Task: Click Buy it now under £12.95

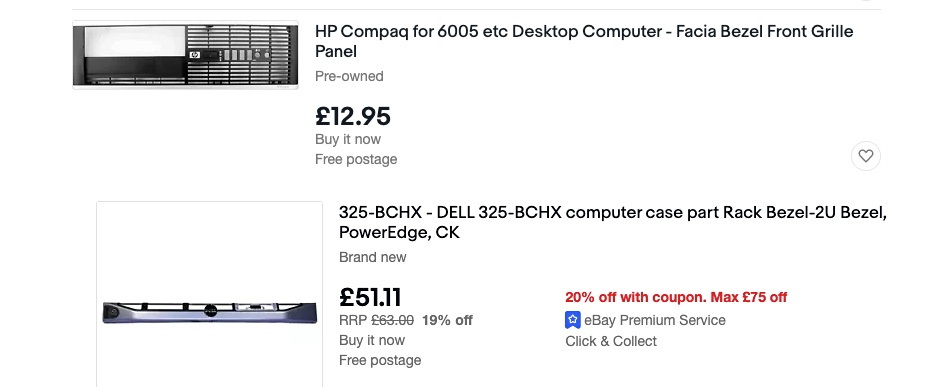Action: point(348,139)
